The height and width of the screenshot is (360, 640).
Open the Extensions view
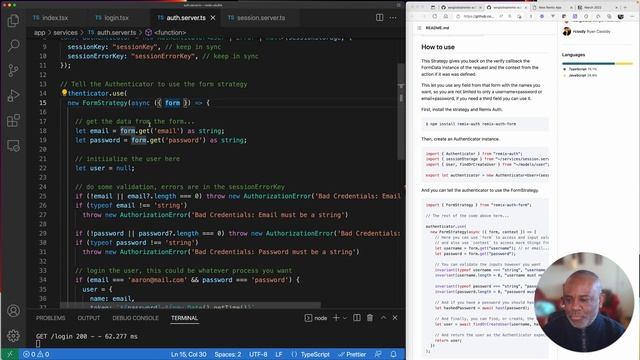click(x=13, y=120)
